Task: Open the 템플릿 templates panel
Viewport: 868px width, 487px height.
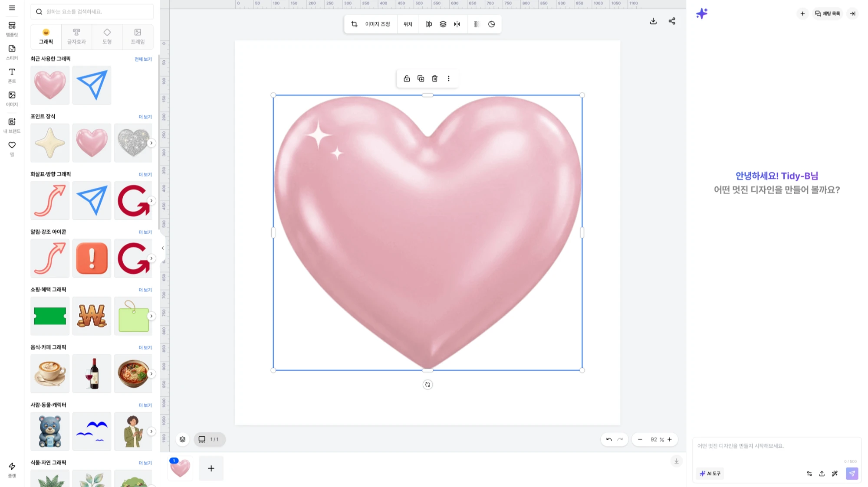Action: point(12,29)
